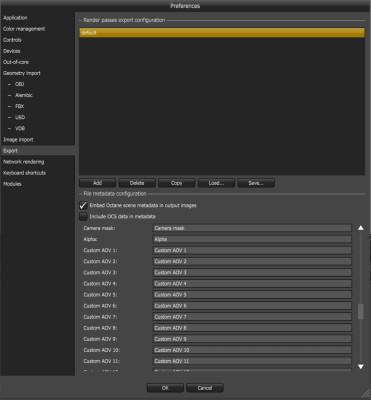This screenshot has height=400, width=371.
Task: Click the Cancel button
Action: 205,388
